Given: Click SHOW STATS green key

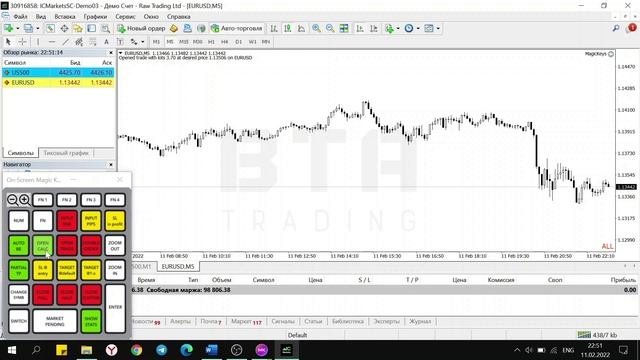Looking at the screenshot, I should click(91, 321).
